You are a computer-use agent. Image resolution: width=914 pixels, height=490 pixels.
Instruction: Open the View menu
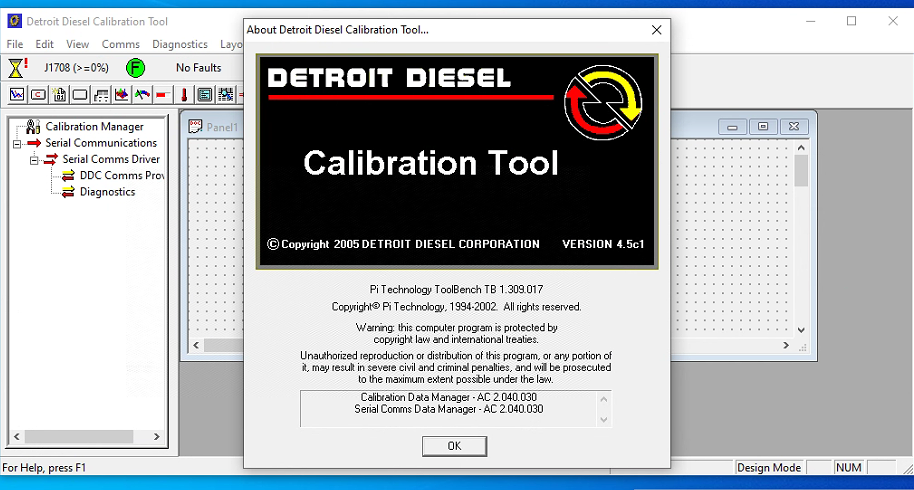tap(78, 44)
